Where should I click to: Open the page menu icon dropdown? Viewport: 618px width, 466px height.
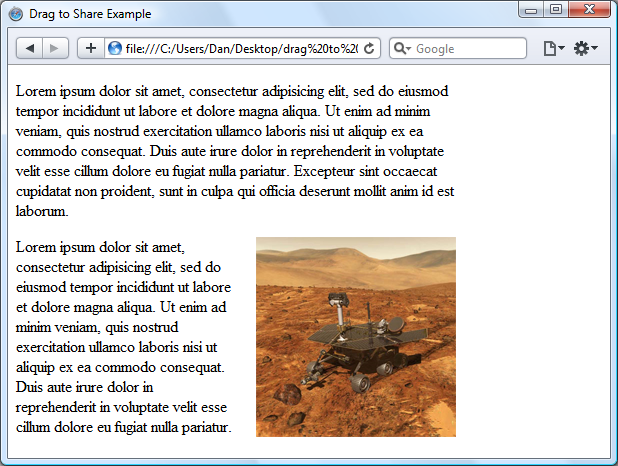point(554,48)
